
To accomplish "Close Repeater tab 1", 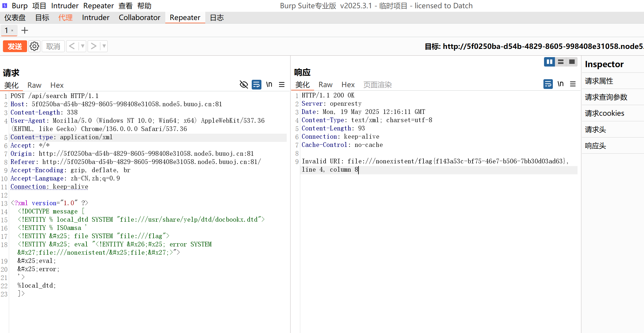I will [12, 30].
